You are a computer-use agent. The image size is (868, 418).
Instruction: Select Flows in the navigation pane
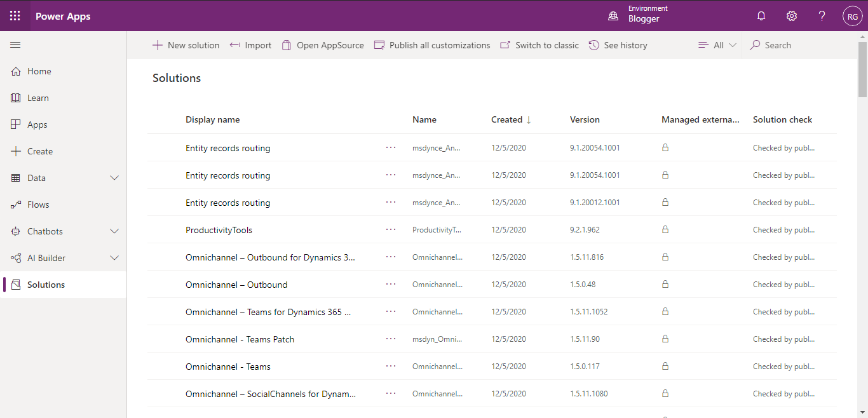[x=39, y=205]
